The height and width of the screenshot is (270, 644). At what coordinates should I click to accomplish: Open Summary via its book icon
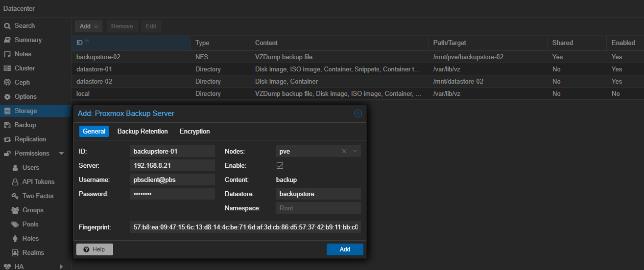pos(7,40)
